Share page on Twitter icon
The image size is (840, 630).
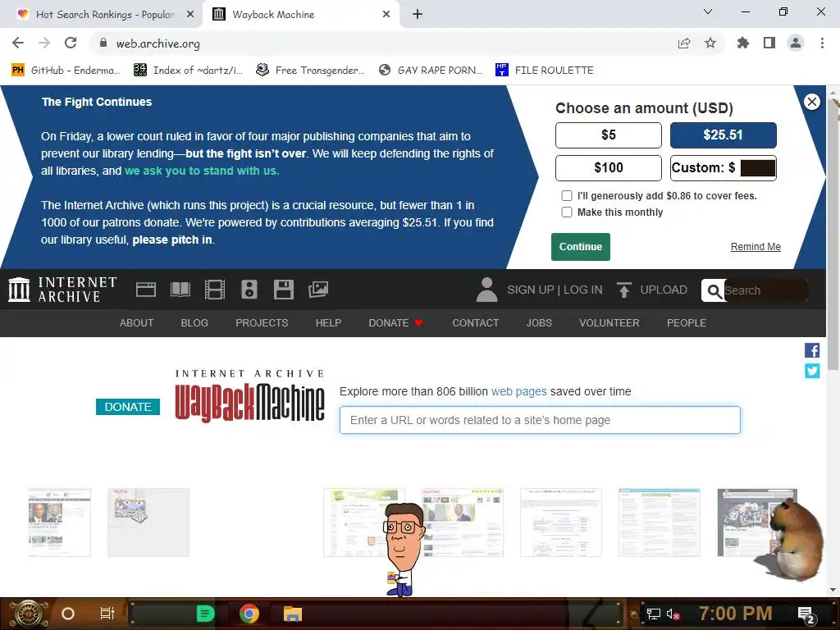click(812, 371)
